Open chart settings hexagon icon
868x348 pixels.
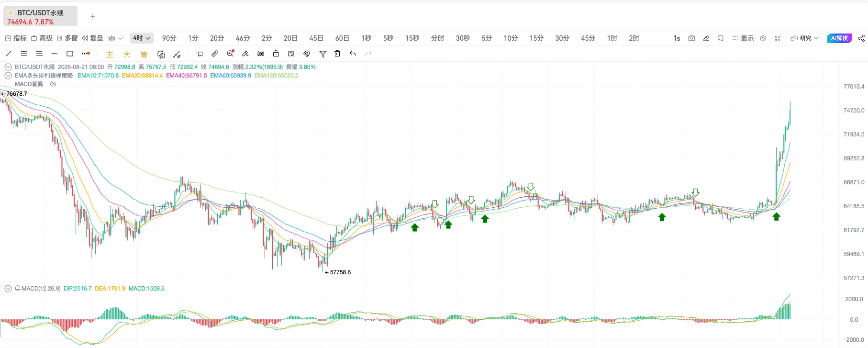pyautogui.click(x=763, y=38)
